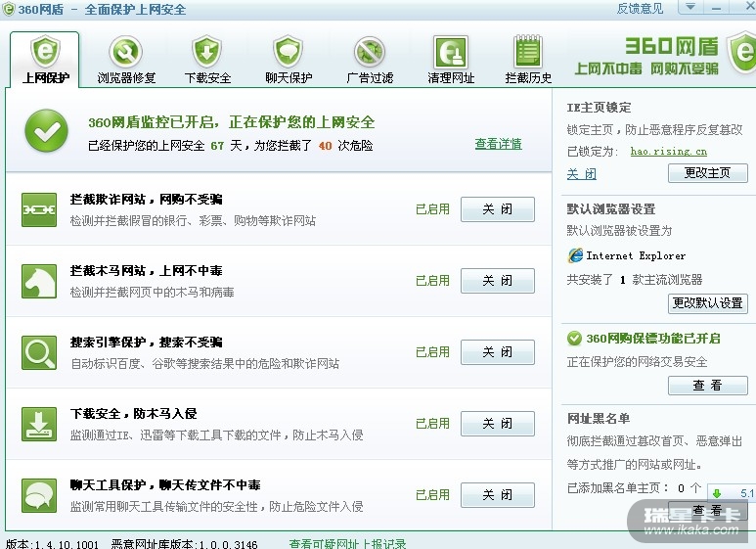The height and width of the screenshot is (549, 756).
Task: Click 已启用 status of 下载安全
Action: [432, 424]
